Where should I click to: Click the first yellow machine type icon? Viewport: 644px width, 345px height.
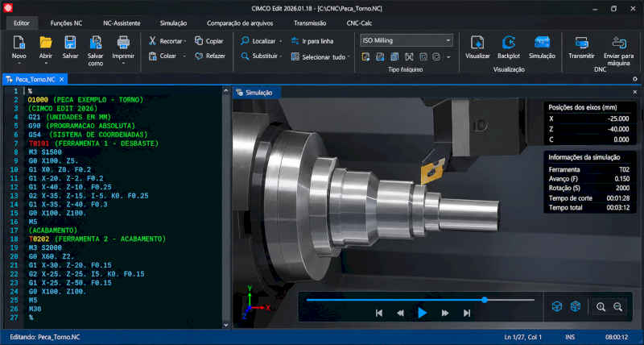click(365, 57)
